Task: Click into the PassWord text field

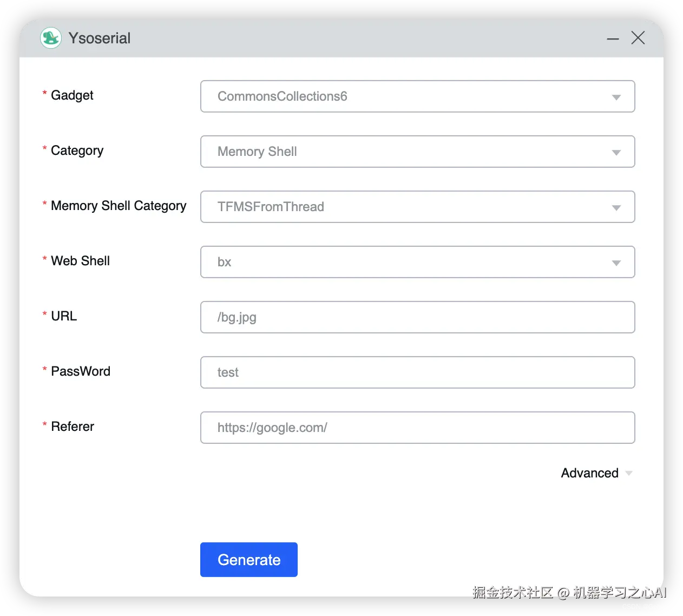Action: [417, 372]
